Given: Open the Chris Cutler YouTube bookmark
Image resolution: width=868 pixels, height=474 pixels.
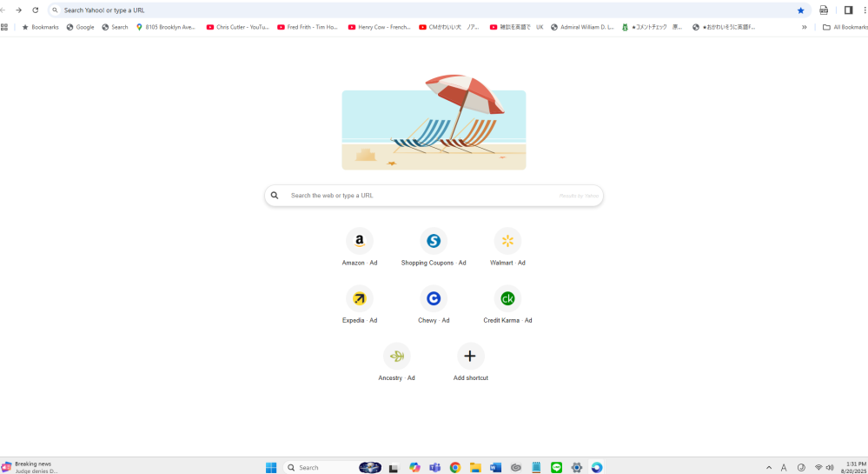Looking at the screenshot, I should pyautogui.click(x=237, y=27).
